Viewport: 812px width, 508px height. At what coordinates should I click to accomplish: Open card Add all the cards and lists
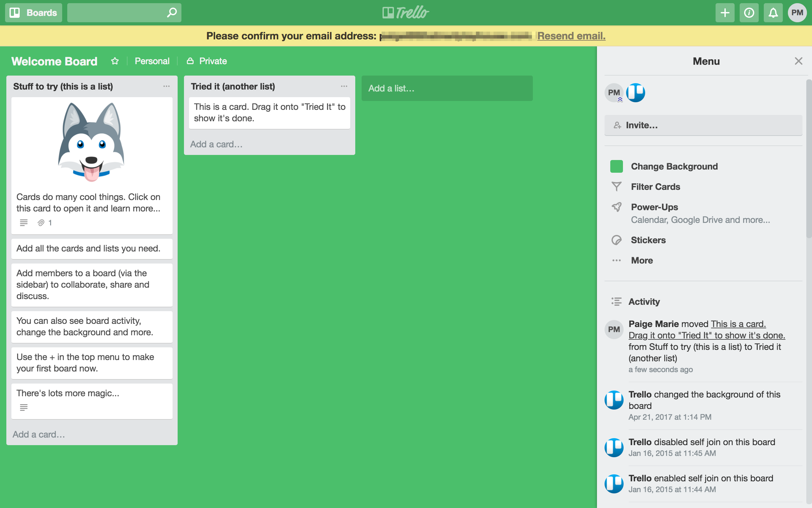pyautogui.click(x=92, y=249)
